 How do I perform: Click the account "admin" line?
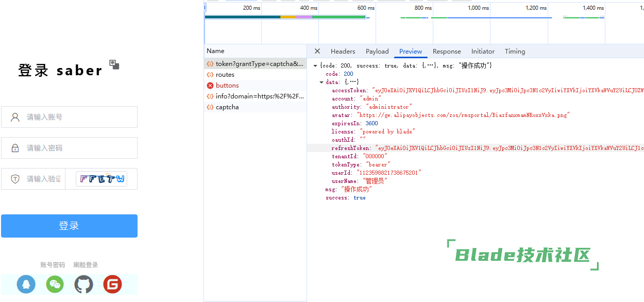(357, 98)
